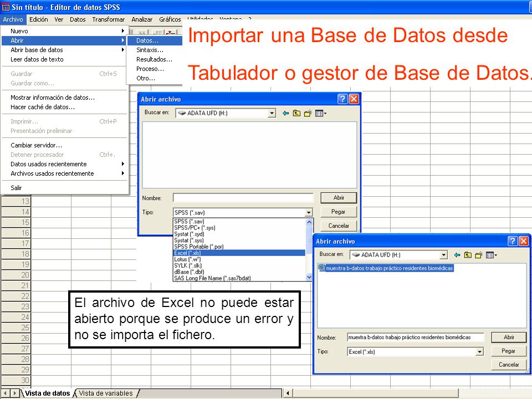
Task: Click help question mark in first Abrir archivo dialog
Action: [x=342, y=99]
